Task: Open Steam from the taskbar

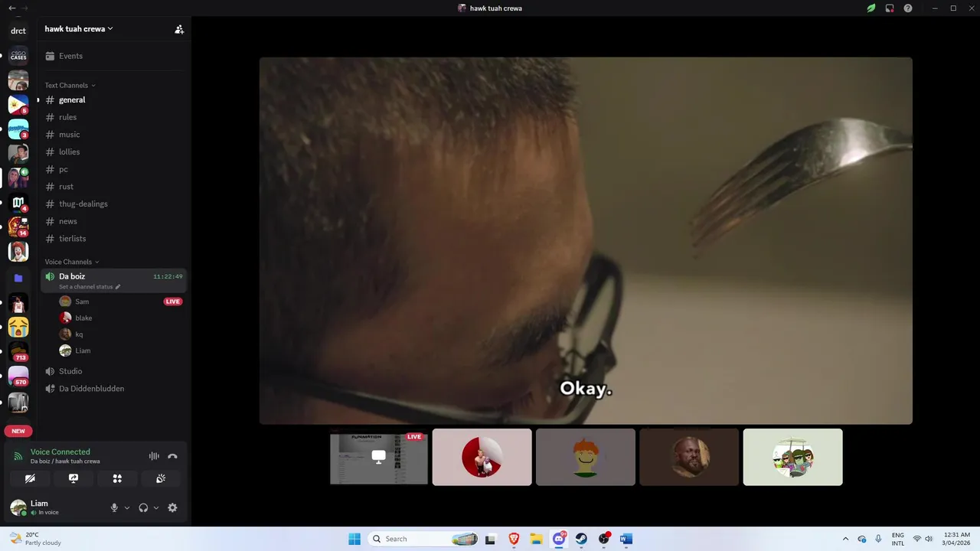Action: click(582, 539)
